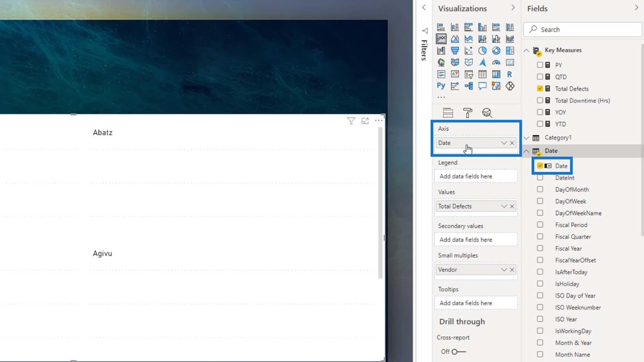Screen dimensions: 644x362
Task: Select the ribbon chart visual
Action: point(510,39)
